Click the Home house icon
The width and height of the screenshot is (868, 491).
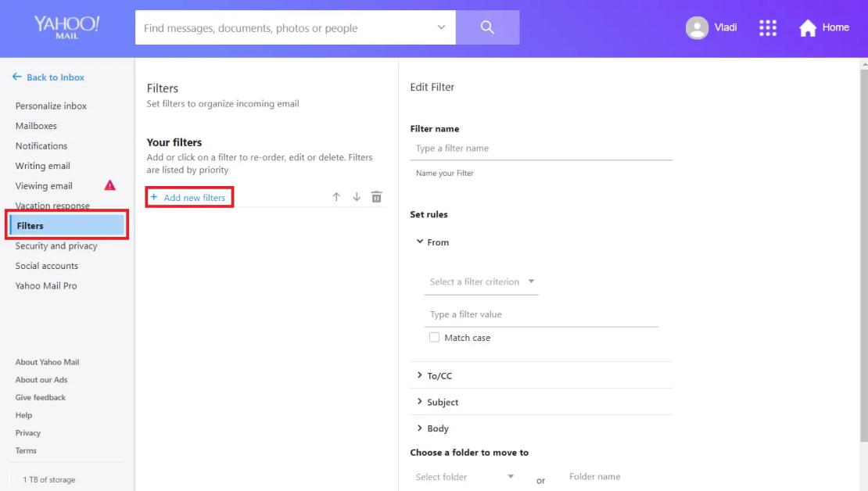coord(809,27)
